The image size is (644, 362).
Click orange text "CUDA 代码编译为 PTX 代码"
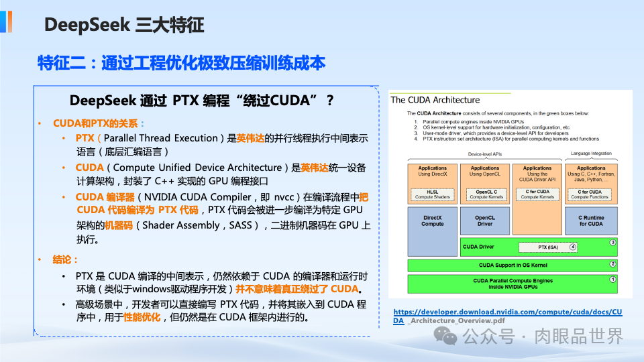137,210
